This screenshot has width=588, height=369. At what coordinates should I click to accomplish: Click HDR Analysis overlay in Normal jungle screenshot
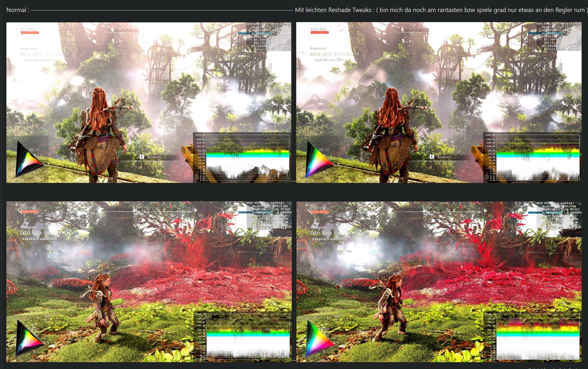coord(269,37)
